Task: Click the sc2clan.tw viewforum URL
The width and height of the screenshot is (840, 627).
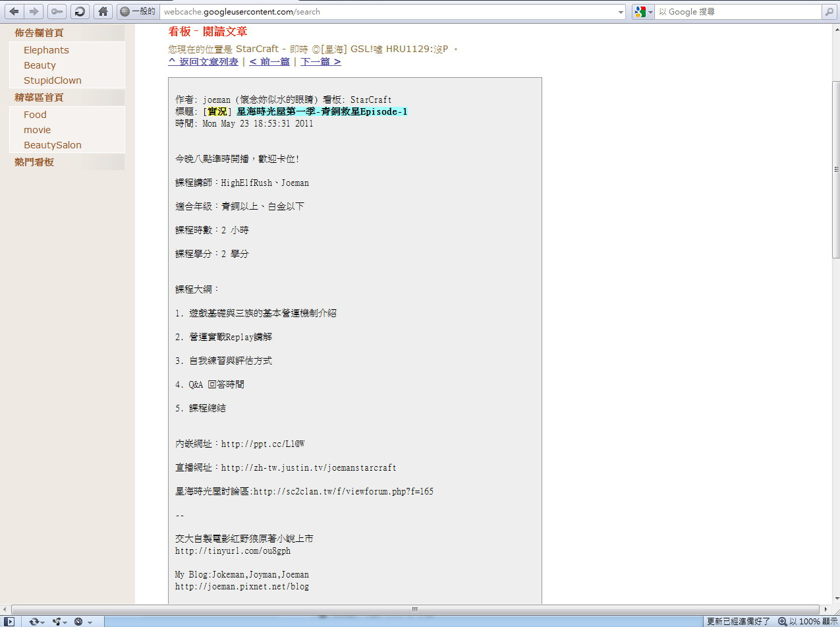Action: click(343, 491)
